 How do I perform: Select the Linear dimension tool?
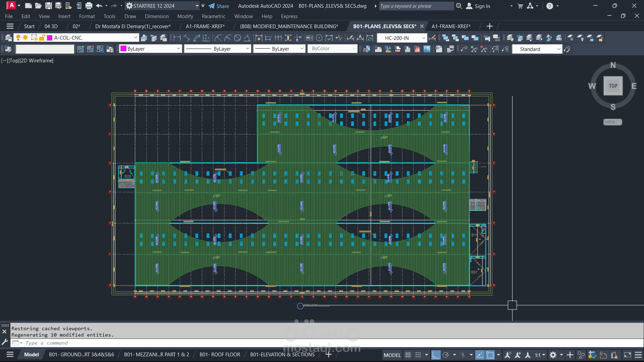point(177,38)
